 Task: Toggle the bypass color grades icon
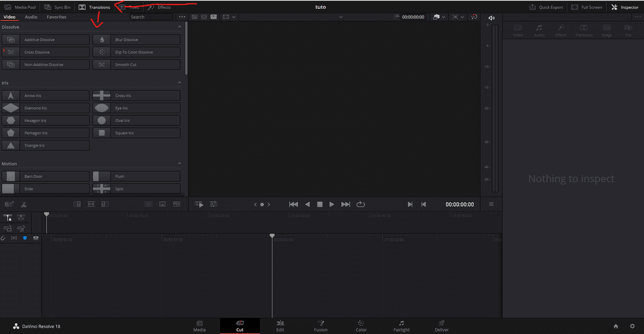(474, 17)
